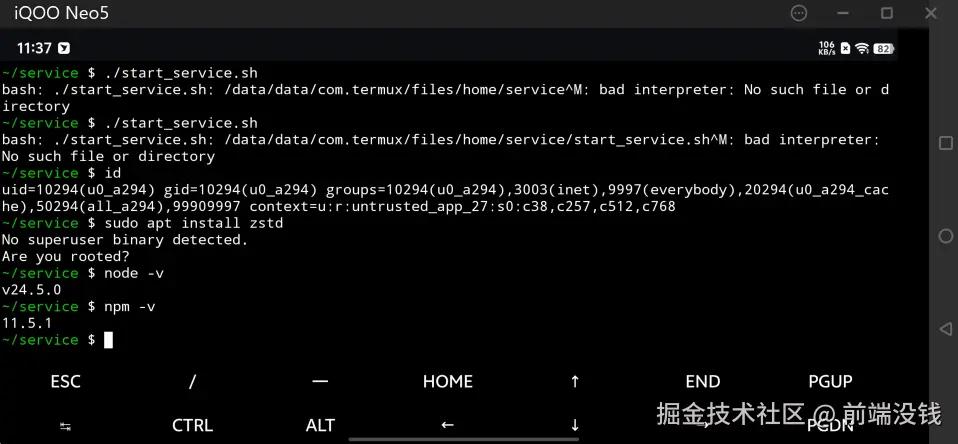958x444 pixels.
Task: Toggle the CTRL modifier key
Action: pyautogui.click(x=192, y=425)
